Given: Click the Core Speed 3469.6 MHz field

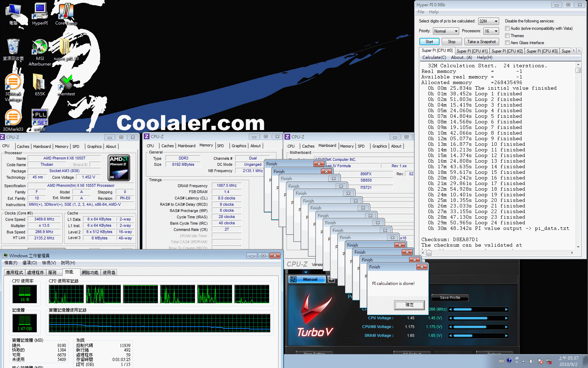Looking at the screenshot, I should pyautogui.click(x=44, y=219).
